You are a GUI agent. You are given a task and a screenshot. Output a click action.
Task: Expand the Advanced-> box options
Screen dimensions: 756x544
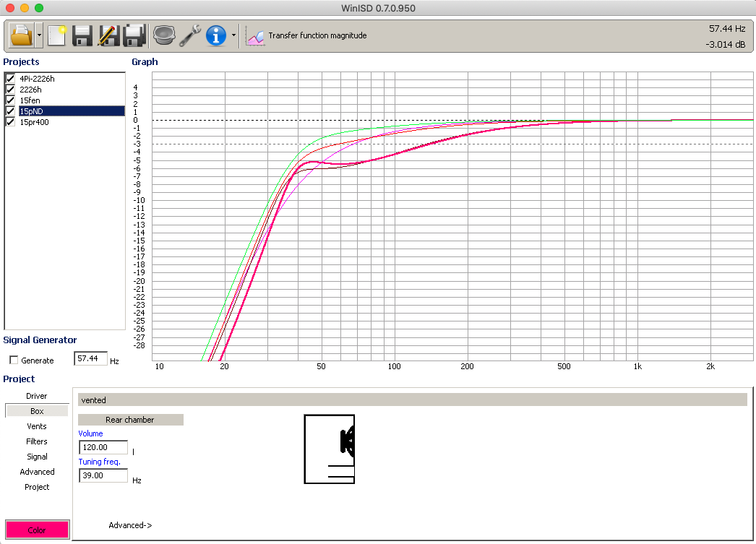[130, 525]
